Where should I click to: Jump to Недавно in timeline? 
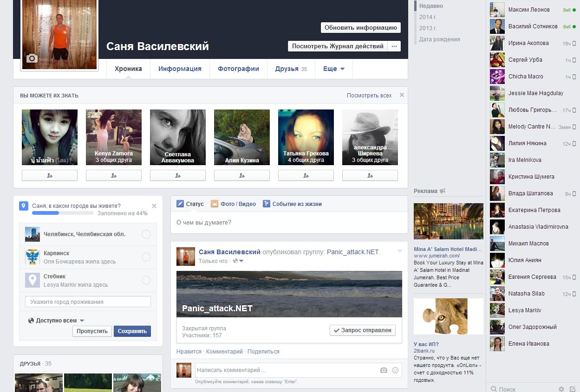431,6
